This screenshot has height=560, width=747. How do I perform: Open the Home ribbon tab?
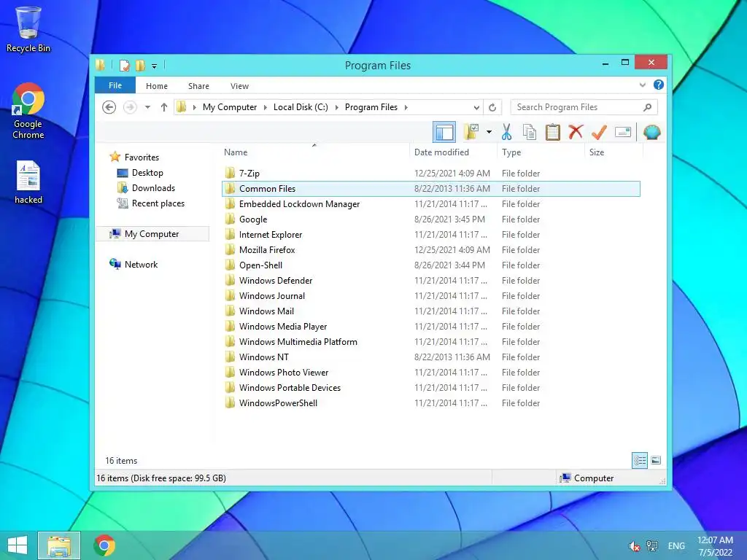tap(157, 86)
